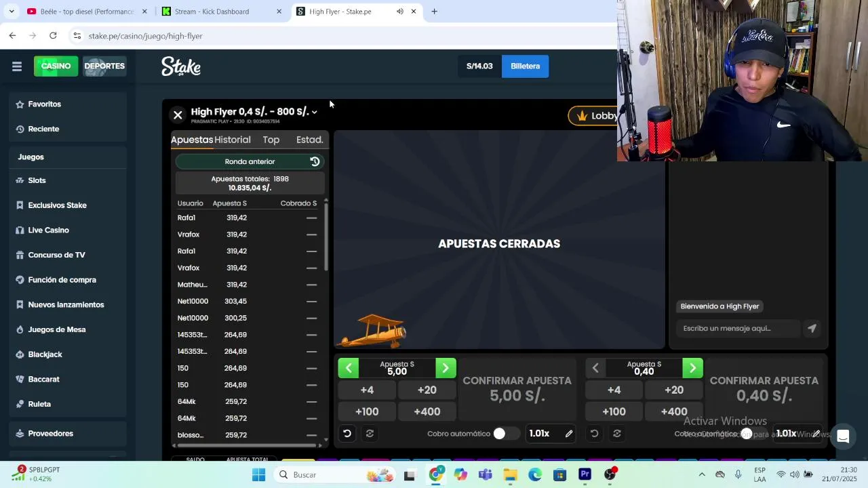
Task: Open a new browser tab
Action: [x=434, y=12]
